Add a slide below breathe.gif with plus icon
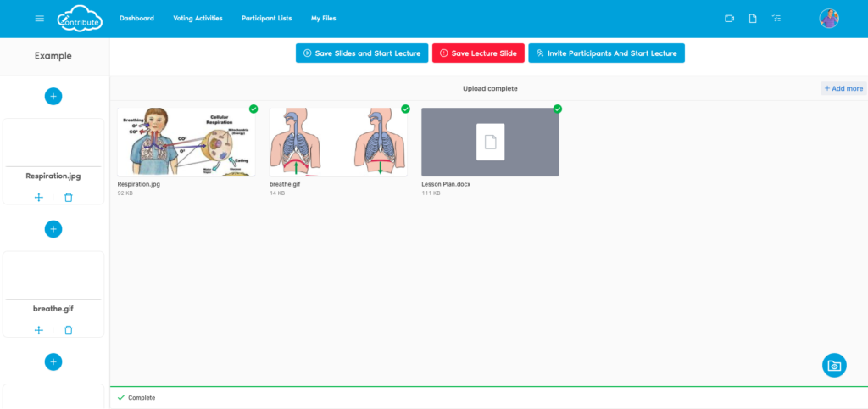This screenshot has height=409, width=868. [x=53, y=361]
